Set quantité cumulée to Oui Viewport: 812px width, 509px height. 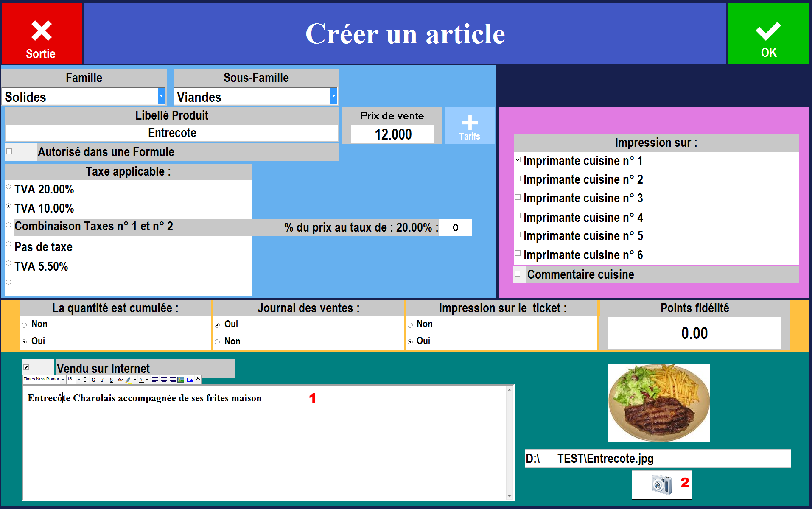coord(24,342)
